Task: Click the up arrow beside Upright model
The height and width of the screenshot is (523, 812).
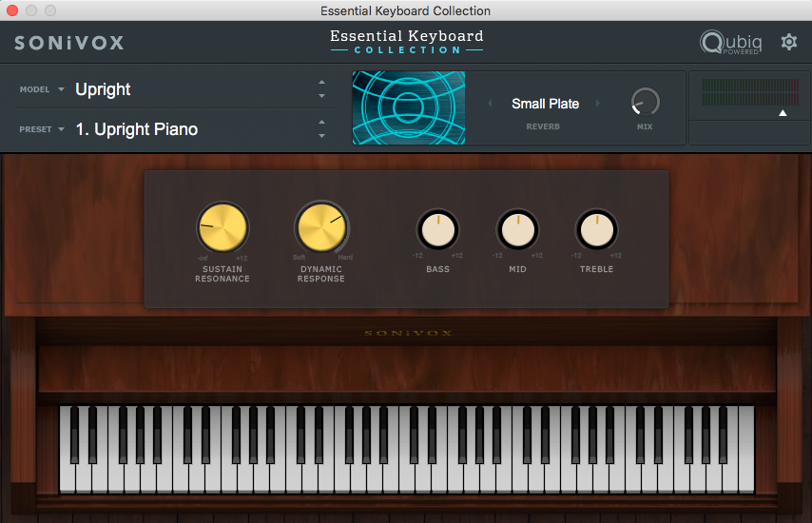Action: [321, 83]
